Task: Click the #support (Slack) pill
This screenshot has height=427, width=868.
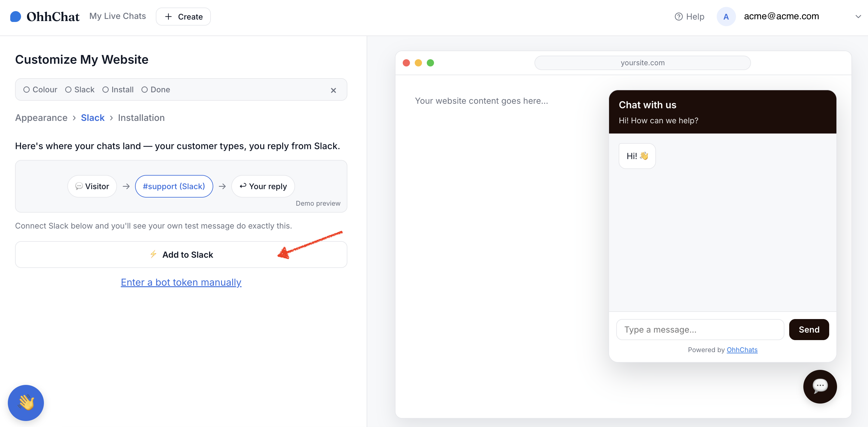Action: point(174,186)
